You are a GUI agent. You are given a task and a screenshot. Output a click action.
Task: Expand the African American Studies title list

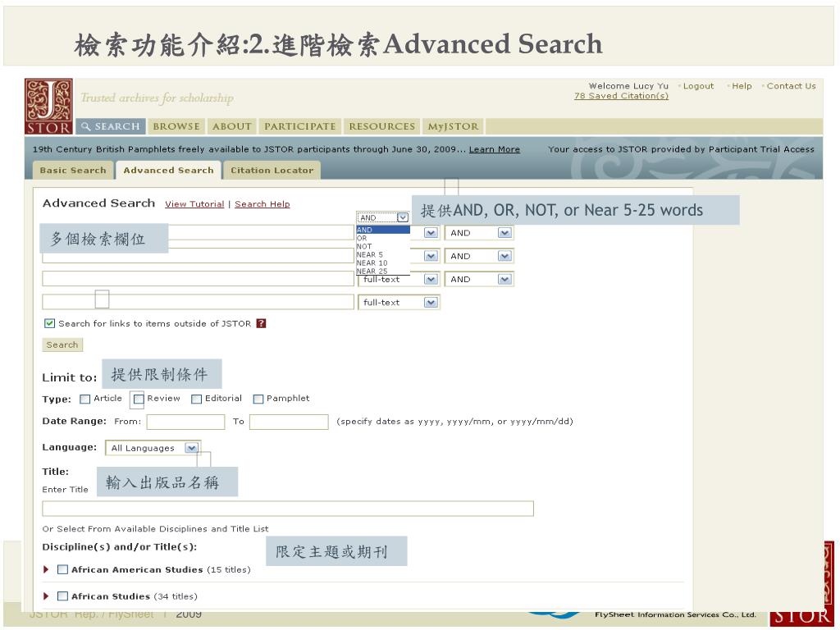[46, 569]
